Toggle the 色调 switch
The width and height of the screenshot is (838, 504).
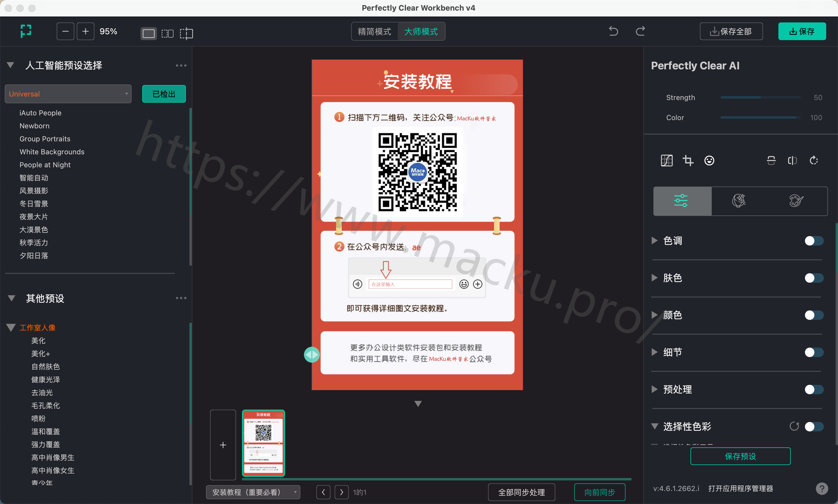pyautogui.click(x=814, y=241)
